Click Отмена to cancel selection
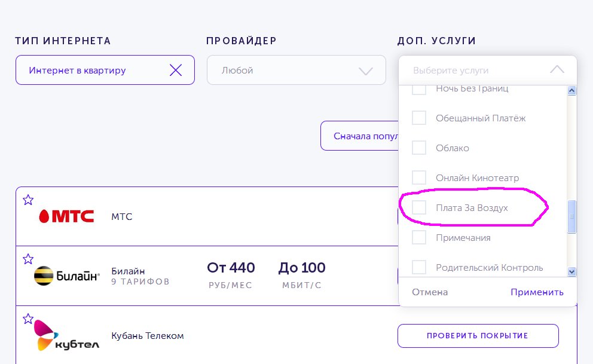Viewport: 593px width, 364px height. pos(430,292)
